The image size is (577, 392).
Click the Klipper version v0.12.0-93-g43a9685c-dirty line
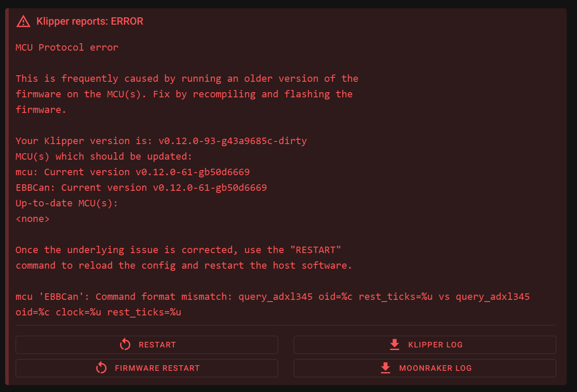tap(161, 141)
